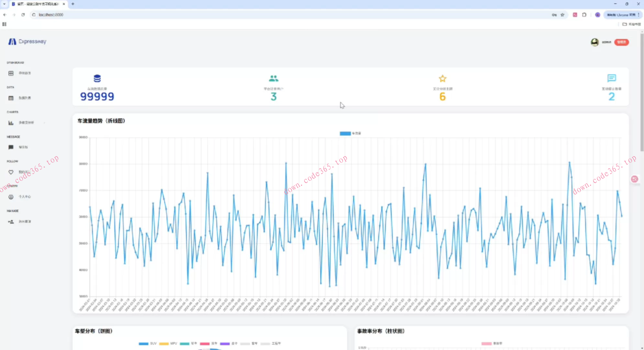Click the user management icon under MANAGE

11,222
